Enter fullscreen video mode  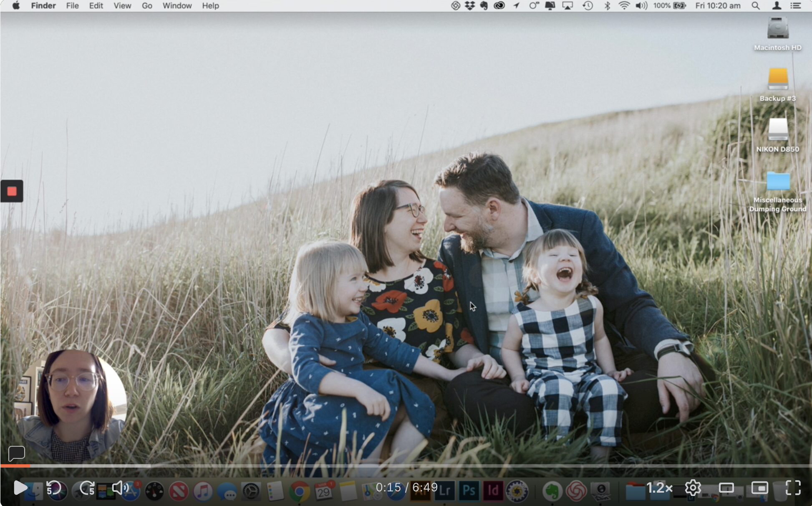pos(793,488)
